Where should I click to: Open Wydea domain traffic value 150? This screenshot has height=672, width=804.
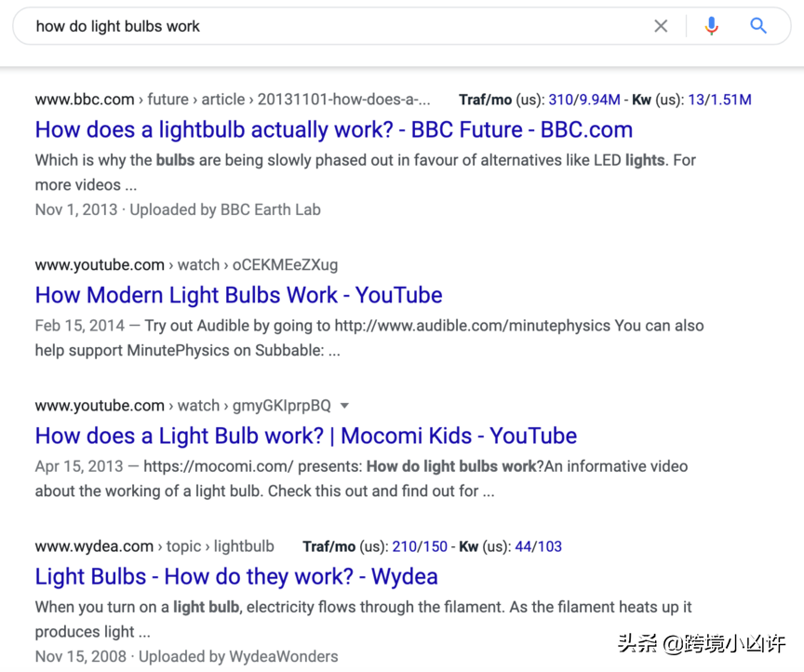pyautogui.click(x=435, y=546)
